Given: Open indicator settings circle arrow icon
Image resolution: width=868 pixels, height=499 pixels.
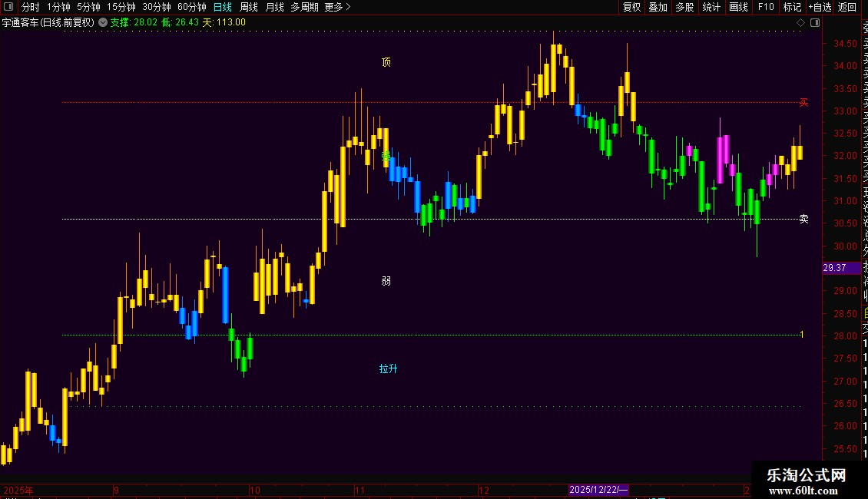Looking at the screenshot, I should (x=103, y=23).
